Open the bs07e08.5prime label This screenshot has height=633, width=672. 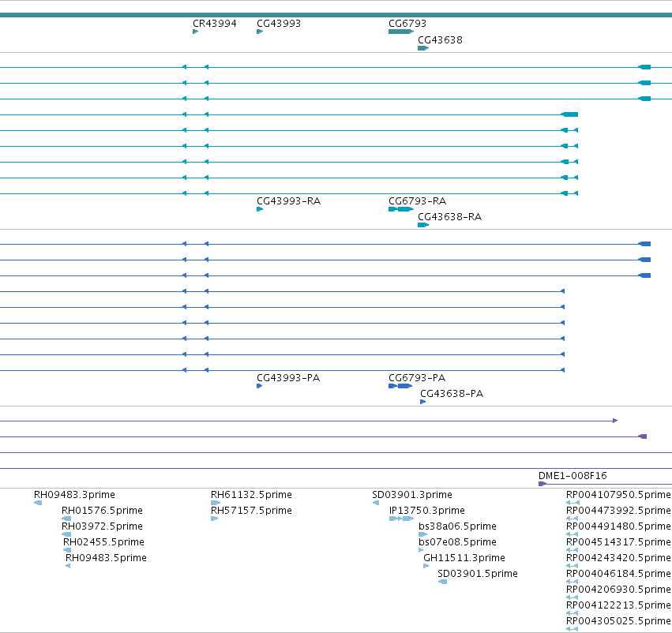[457, 541]
